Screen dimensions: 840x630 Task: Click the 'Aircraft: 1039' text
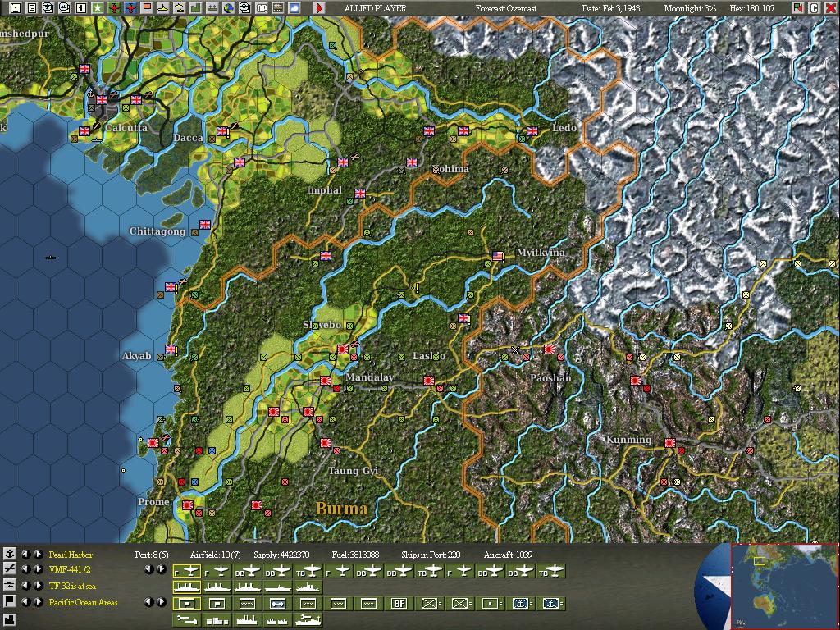coord(508,555)
